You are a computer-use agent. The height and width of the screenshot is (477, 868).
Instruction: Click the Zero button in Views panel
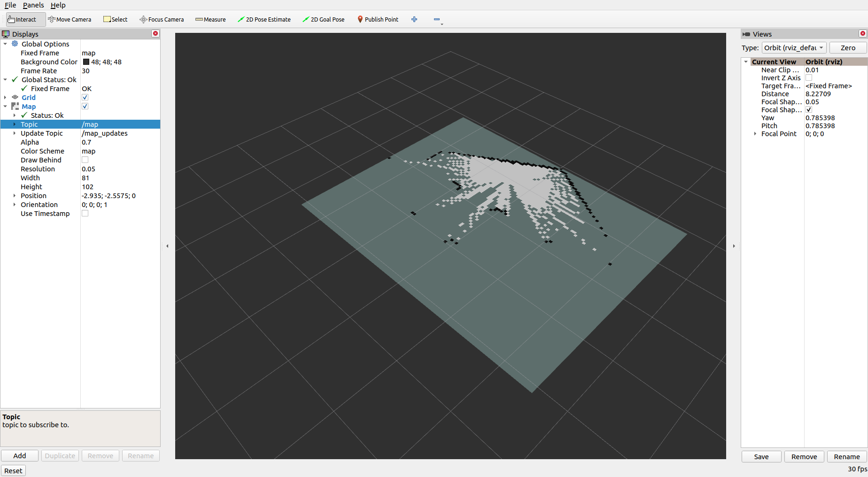point(848,47)
